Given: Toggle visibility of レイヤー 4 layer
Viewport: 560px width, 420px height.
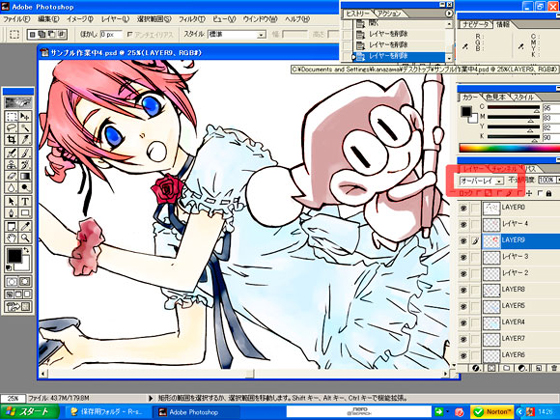Looking at the screenshot, I should pyautogui.click(x=463, y=224).
